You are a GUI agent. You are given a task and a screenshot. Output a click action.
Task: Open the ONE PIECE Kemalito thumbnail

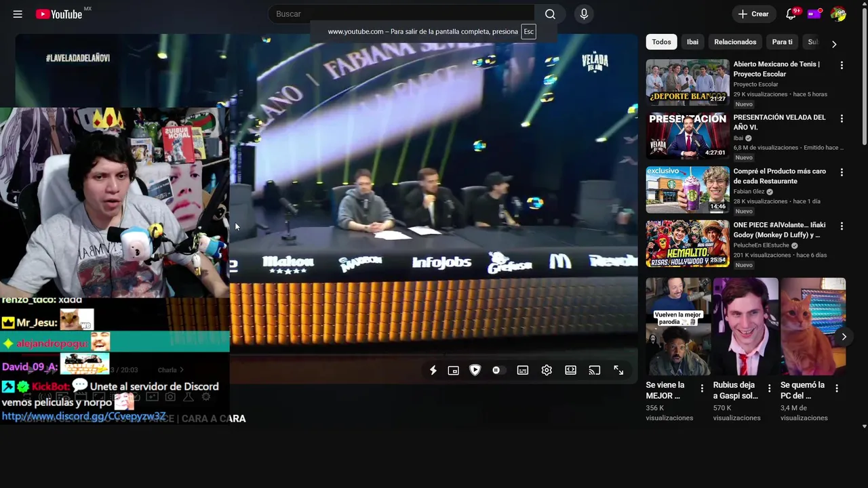tap(688, 243)
